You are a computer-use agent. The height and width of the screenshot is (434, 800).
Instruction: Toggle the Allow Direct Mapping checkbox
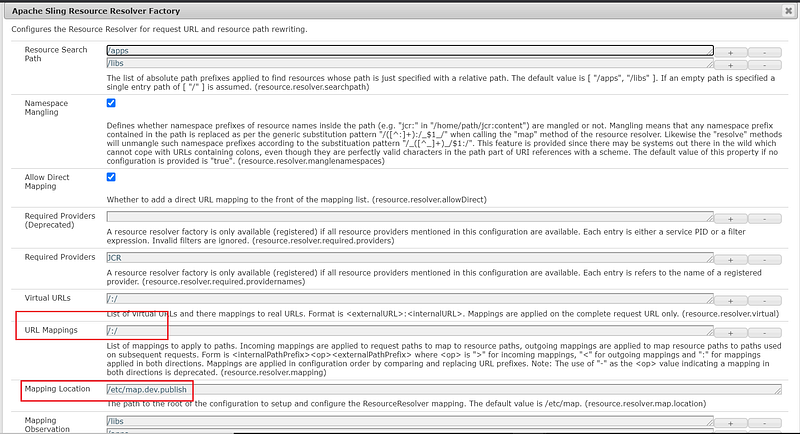coord(111,177)
